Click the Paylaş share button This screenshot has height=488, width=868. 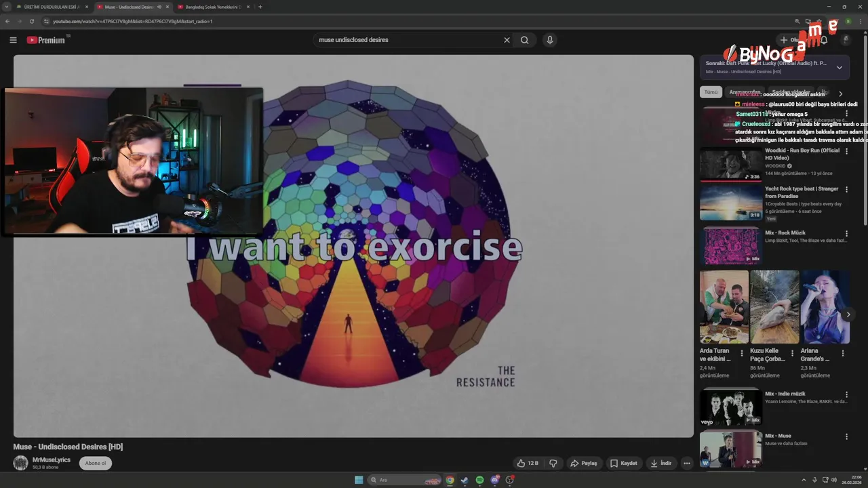click(584, 464)
